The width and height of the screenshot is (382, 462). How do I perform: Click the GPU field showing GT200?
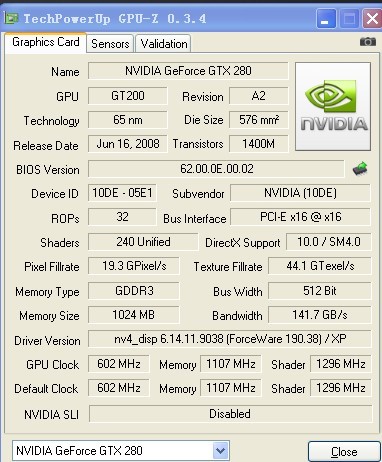[128, 96]
